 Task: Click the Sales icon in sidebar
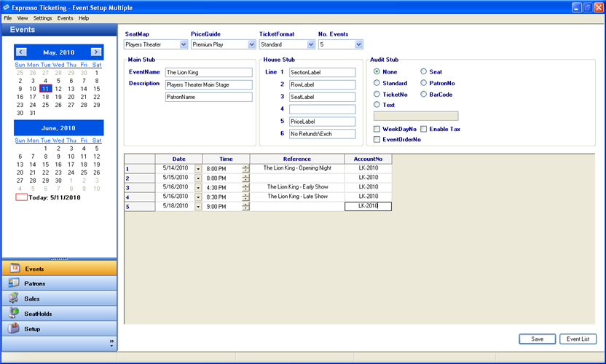coord(14,298)
